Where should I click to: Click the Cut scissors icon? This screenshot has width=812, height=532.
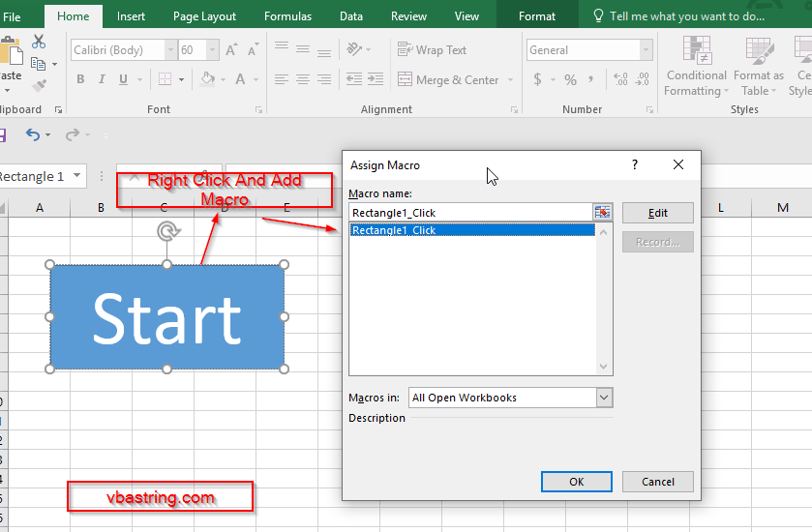click(39, 42)
